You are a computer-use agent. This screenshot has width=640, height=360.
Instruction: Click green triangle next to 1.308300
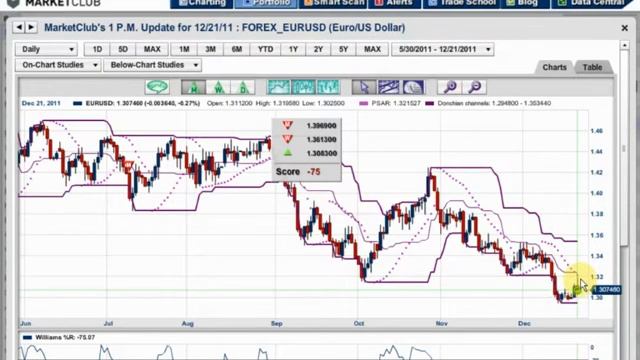point(288,153)
